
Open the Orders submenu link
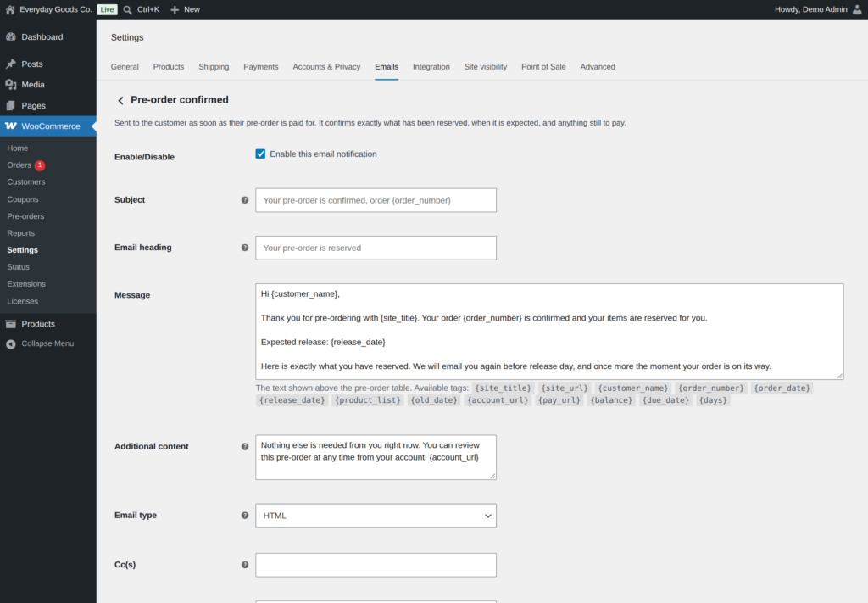coord(19,165)
